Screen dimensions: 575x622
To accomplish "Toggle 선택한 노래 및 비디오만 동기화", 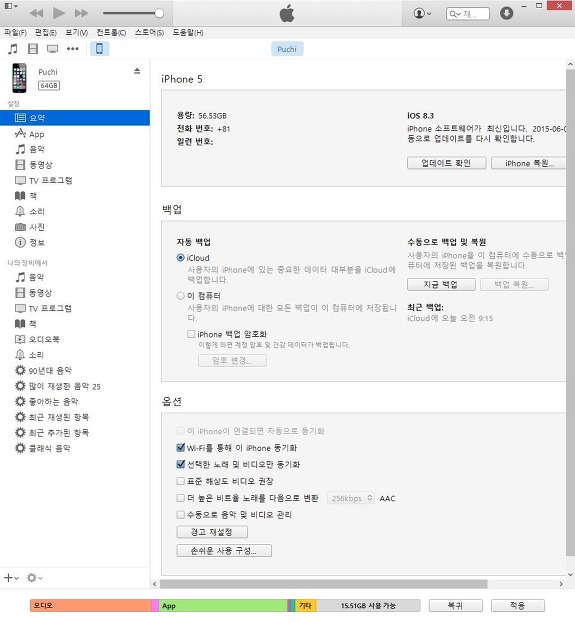I will point(180,464).
